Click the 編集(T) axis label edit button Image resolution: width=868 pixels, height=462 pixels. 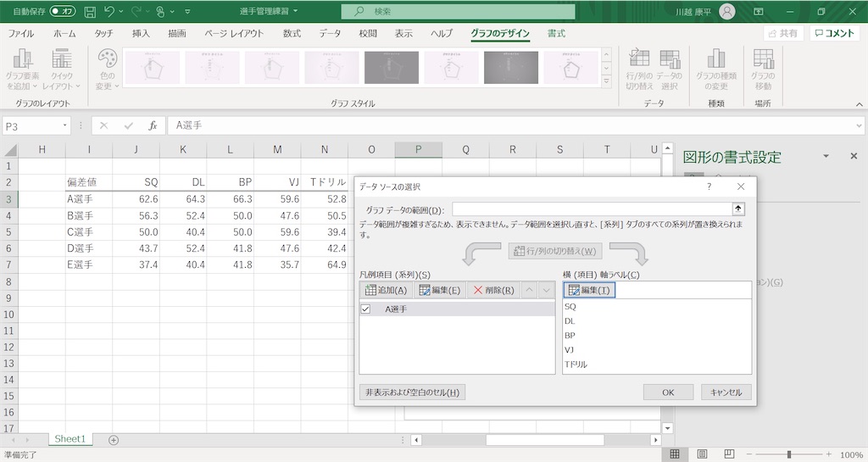tap(589, 290)
